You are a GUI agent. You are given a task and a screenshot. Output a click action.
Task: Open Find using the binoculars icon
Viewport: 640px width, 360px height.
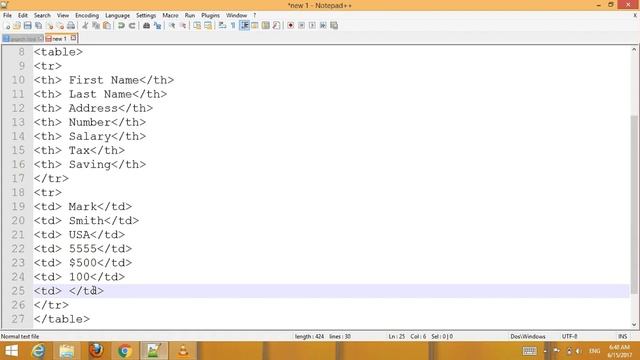(x=146, y=25)
